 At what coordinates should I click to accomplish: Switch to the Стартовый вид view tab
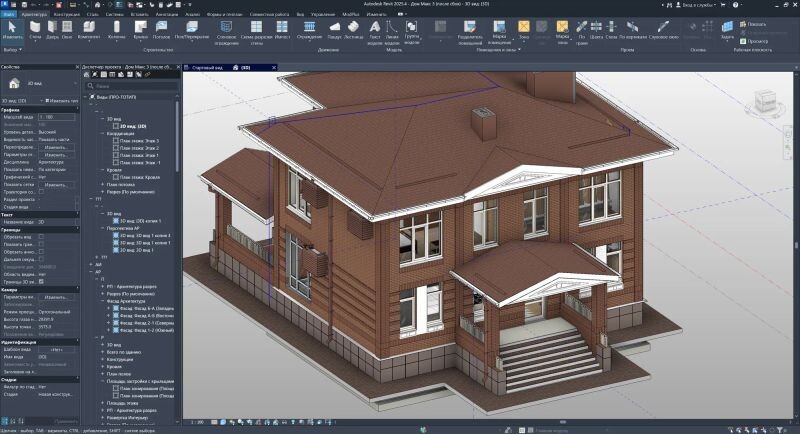point(204,68)
